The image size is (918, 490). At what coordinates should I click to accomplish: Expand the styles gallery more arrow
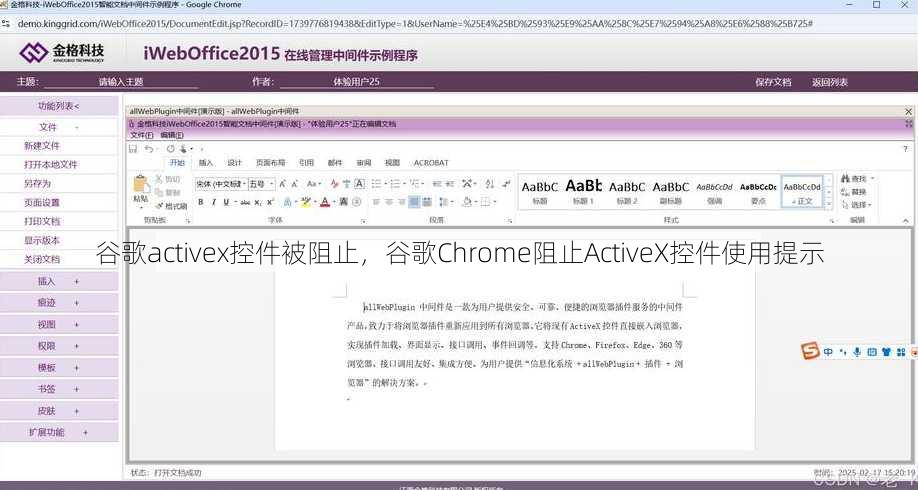[x=828, y=204]
